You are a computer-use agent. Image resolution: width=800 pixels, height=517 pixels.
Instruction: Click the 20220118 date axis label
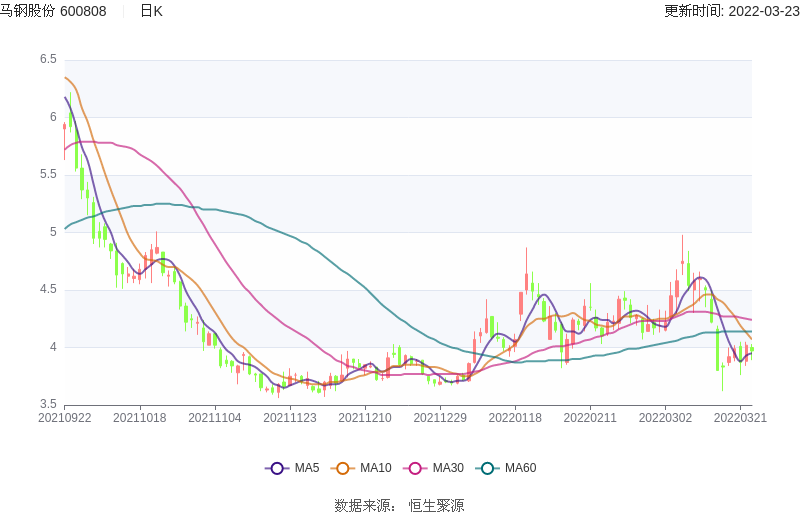tap(515, 418)
